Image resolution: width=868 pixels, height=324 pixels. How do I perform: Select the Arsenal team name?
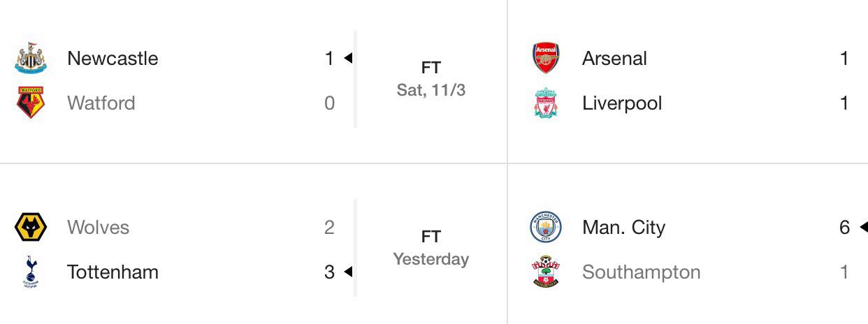click(614, 58)
